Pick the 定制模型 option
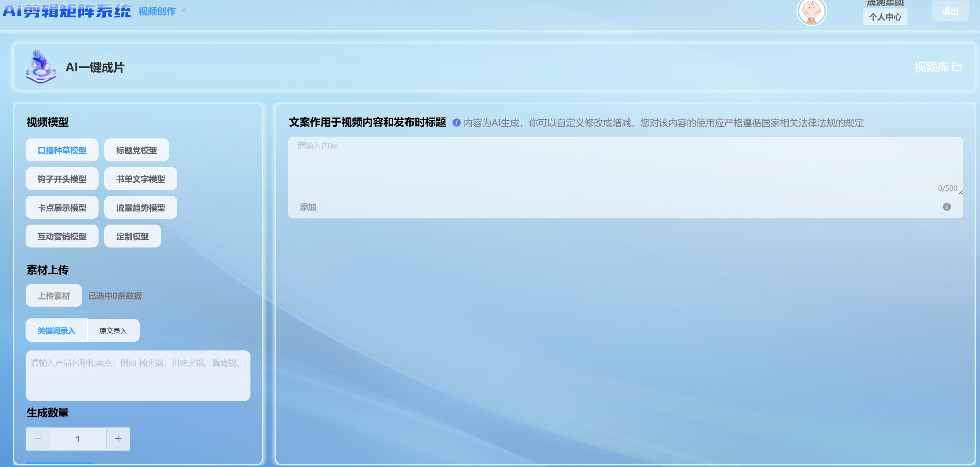This screenshot has height=467, width=980. pyautogui.click(x=133, y=236)
